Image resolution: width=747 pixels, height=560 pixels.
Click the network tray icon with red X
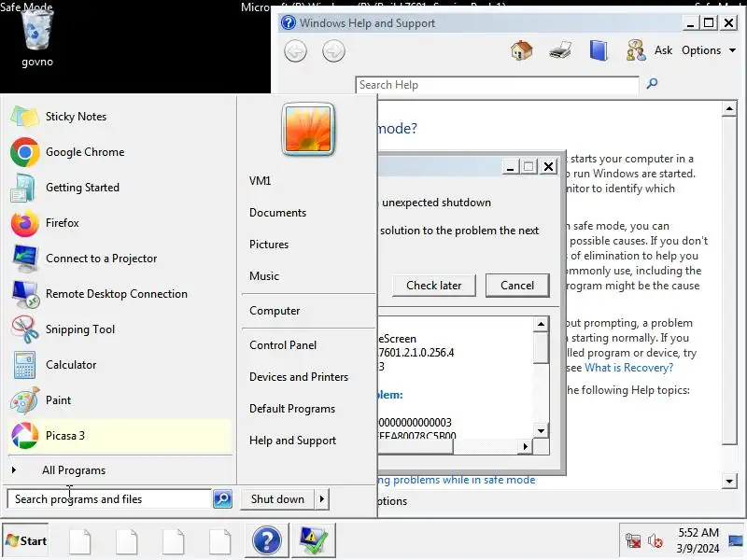pos(633,540)
